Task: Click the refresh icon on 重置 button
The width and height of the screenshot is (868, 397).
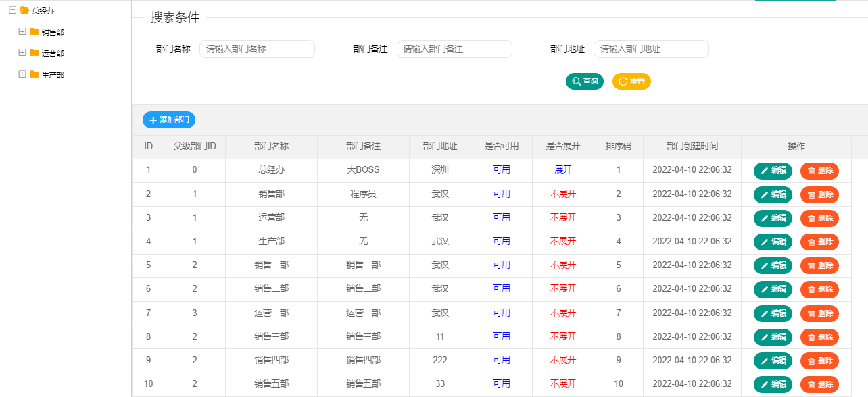Action: (623, 81)
